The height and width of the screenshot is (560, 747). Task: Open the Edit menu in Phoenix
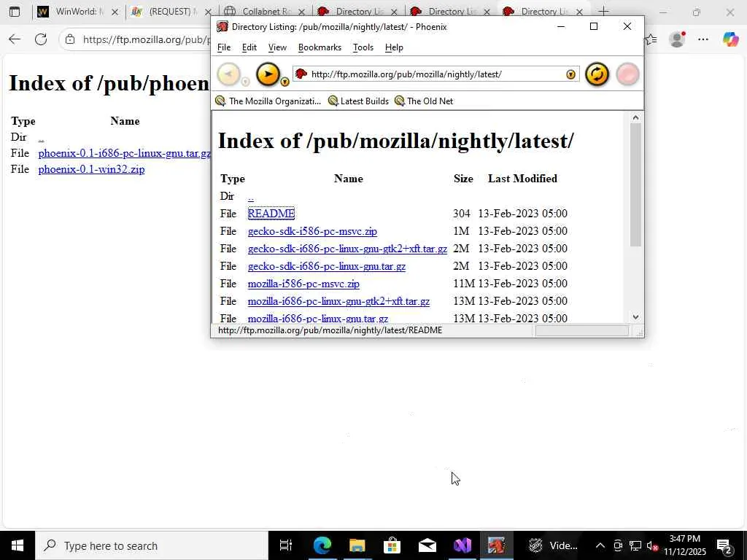tap(249, 47)
